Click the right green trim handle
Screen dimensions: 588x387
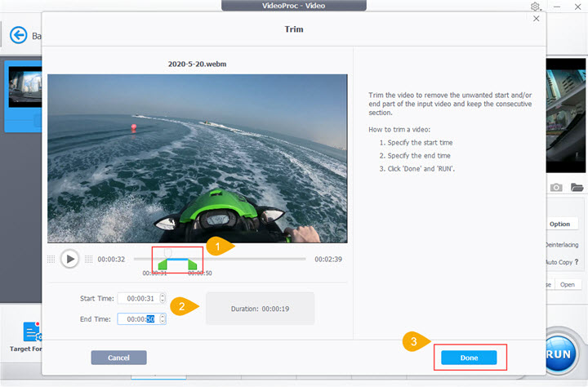193,265
